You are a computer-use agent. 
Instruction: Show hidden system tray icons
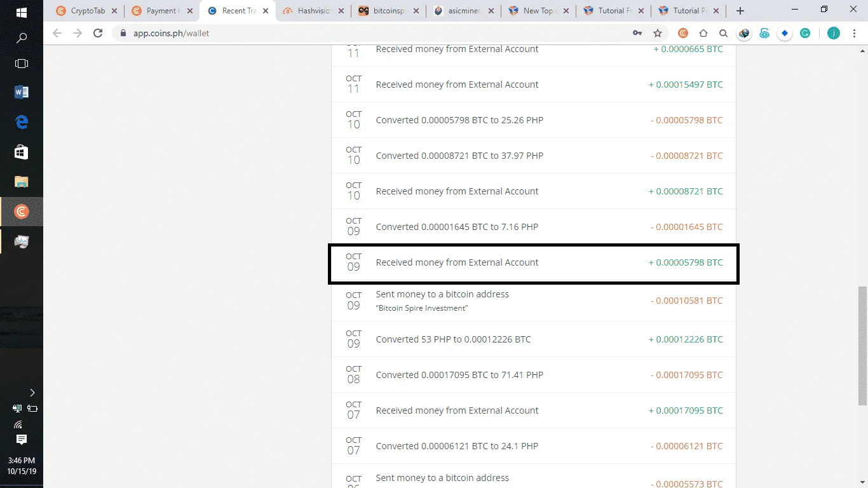click(x=32, y=393)
